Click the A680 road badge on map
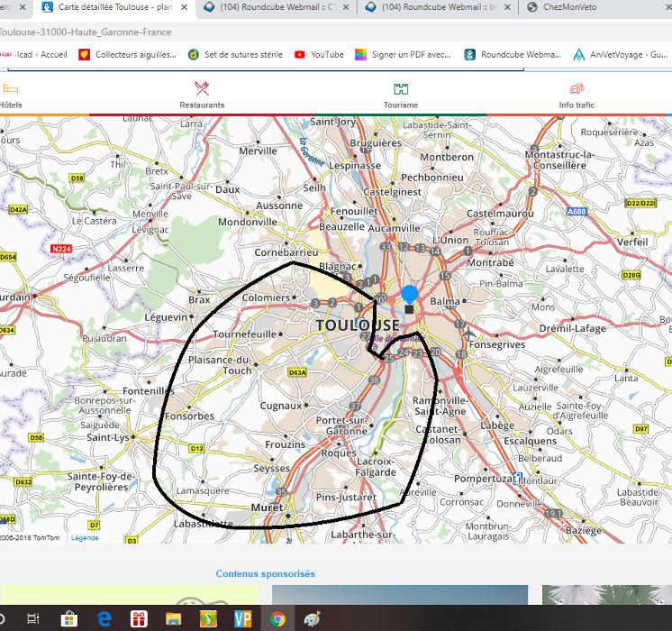The width and height of the screenshot is (672, 631). pyautogui.click(x=577, y=211)
